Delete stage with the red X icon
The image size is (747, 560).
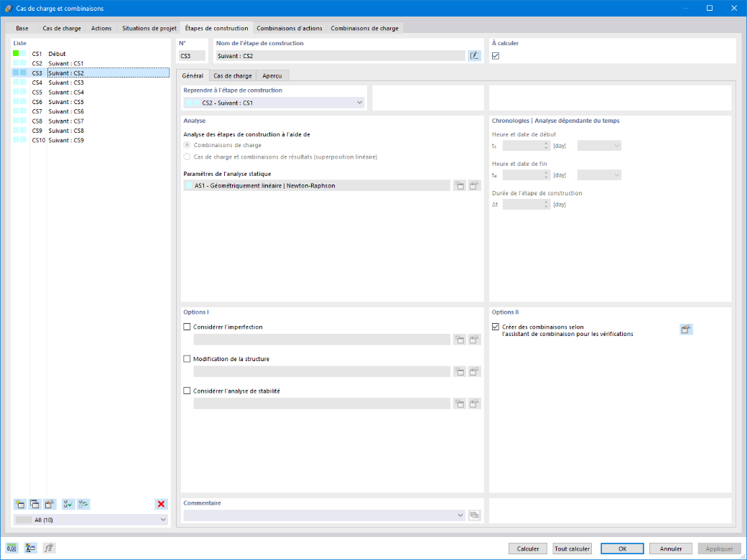[x=161, y=504]
